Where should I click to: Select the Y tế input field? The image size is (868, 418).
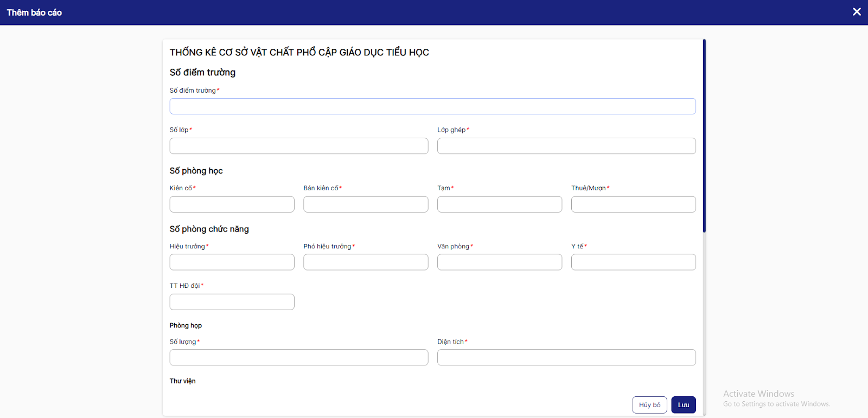coord(633,262)
